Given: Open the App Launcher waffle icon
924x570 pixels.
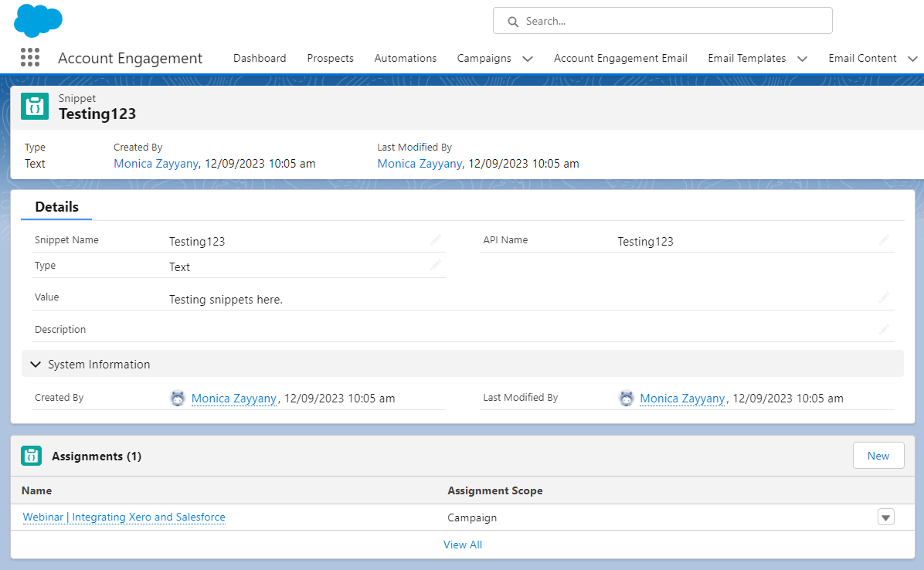Looking at the screenshot, I should 30,57.
